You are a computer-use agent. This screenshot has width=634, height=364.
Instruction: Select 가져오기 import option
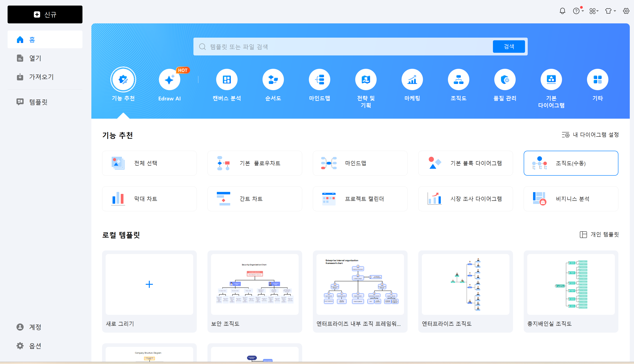tap(45, 77)
